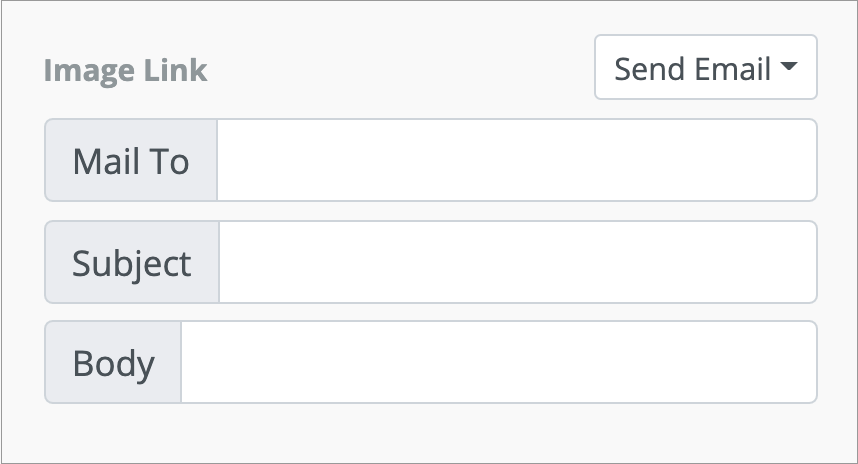The width and height of the screenshot is (858, 464).
Task: Click inside the Body input box
Action: (498, 362)
